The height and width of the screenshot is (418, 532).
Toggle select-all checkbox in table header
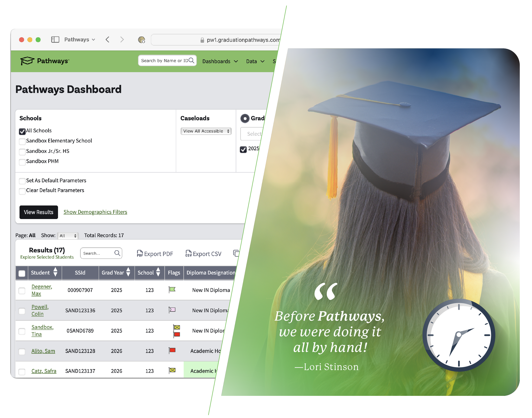[x=22, y=273]
